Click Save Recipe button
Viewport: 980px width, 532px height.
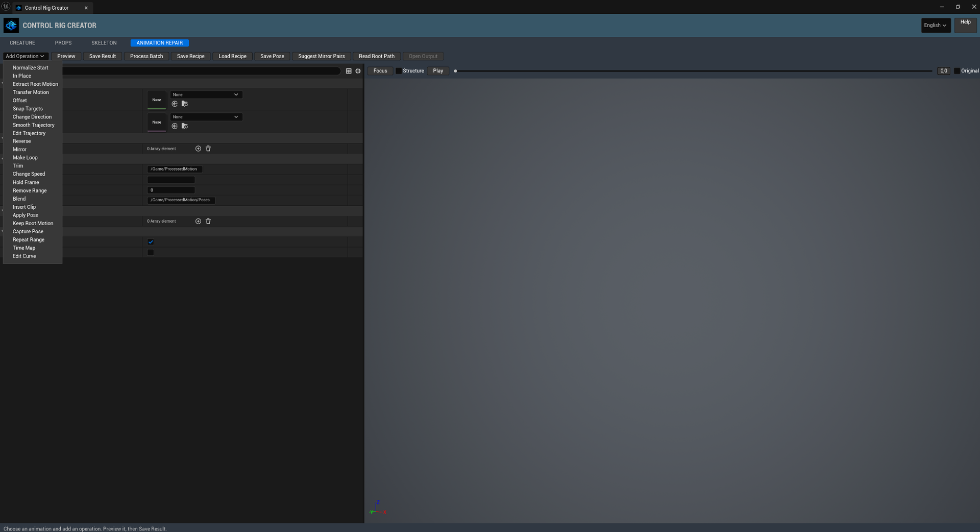(x=190, y=56)
